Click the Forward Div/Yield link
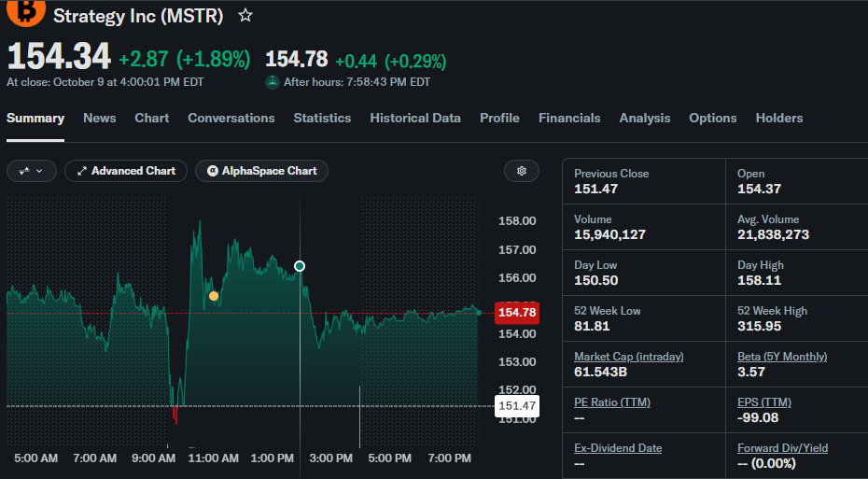The width and height of the screenshot is (868, 479). tap(783, 448)
